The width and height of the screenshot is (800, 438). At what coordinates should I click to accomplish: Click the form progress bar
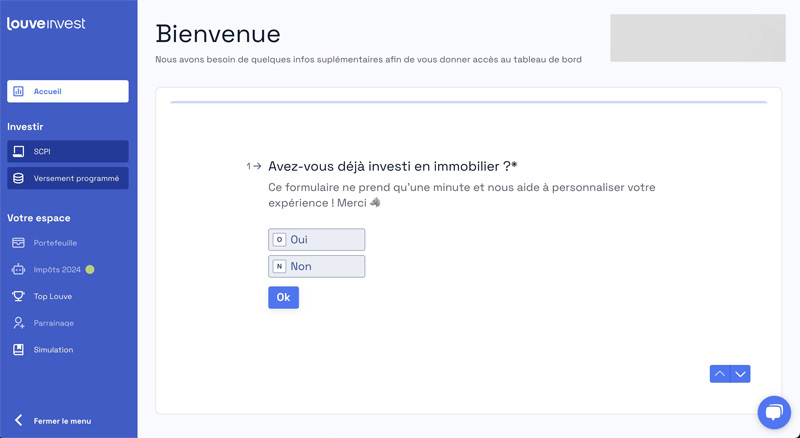(468, 102)
